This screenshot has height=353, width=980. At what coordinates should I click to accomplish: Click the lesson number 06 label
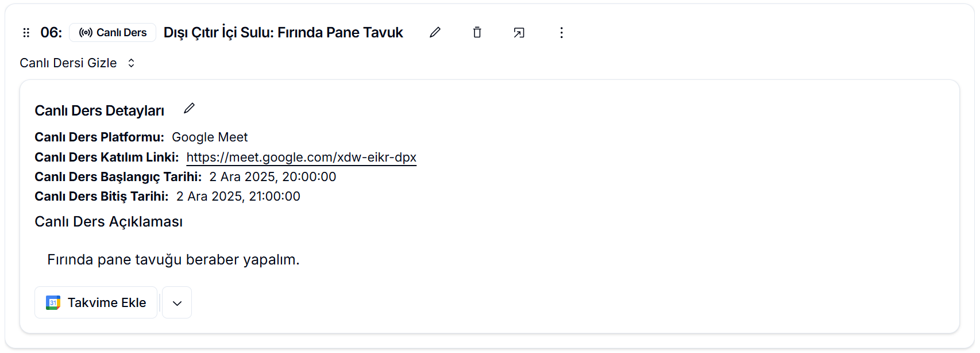tap(51, 33)
